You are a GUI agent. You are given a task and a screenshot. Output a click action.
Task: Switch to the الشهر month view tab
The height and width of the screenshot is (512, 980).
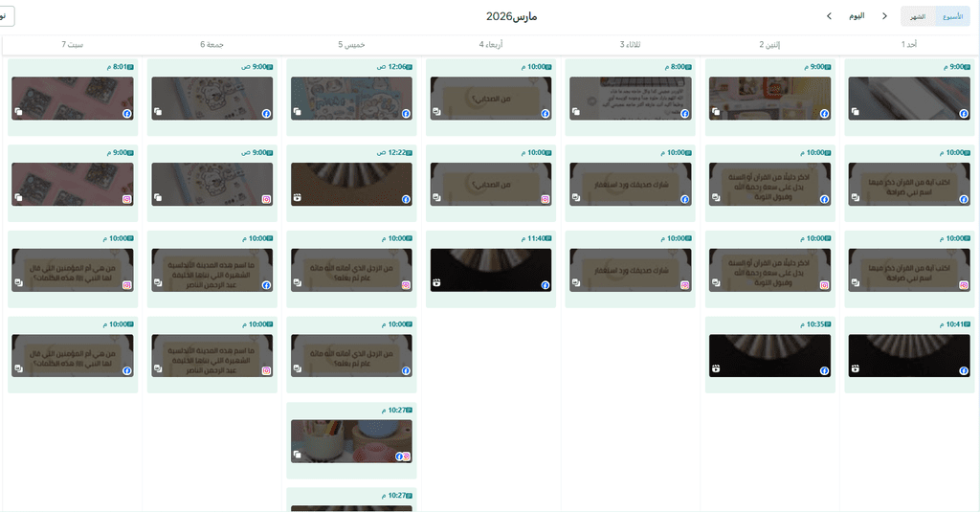click(918, 16)
